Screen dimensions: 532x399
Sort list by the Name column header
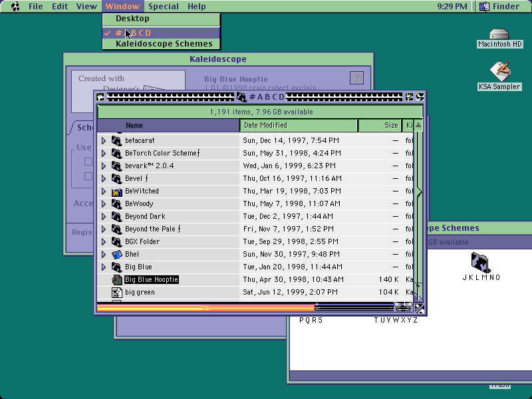(x=168, y=125)
